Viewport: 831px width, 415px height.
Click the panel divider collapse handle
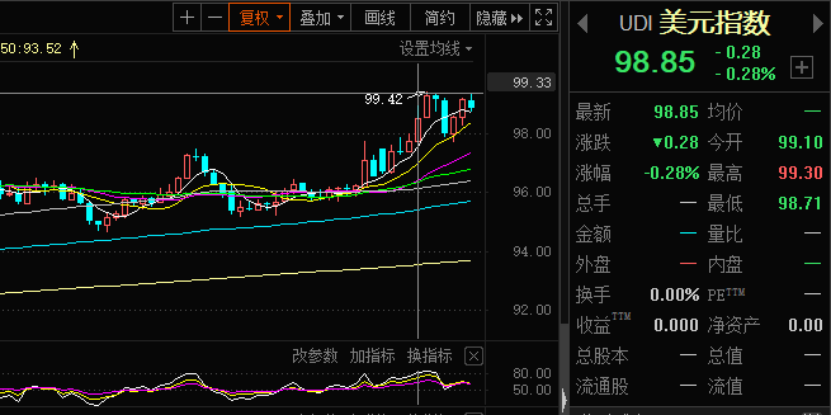pyautogui.click(x=564, y=399)
